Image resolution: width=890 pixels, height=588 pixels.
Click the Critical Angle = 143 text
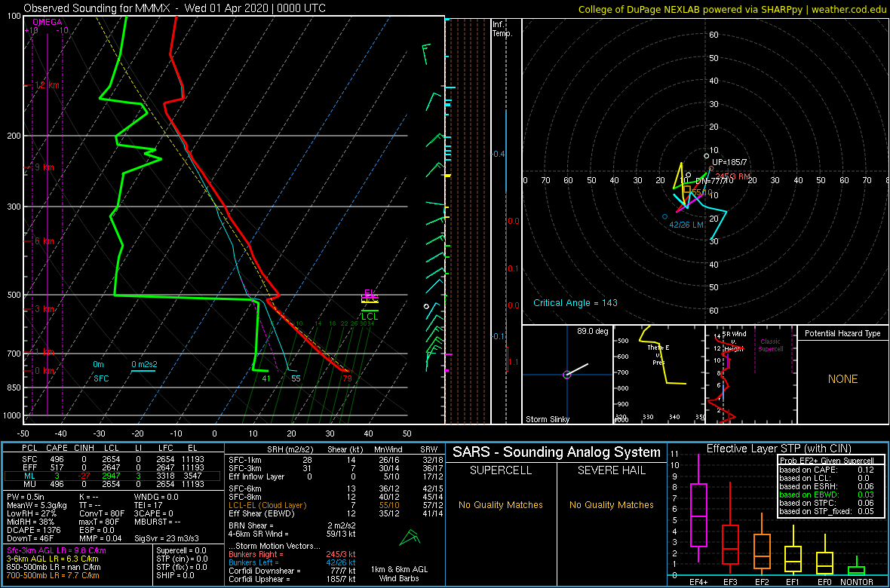click(575, 302)
